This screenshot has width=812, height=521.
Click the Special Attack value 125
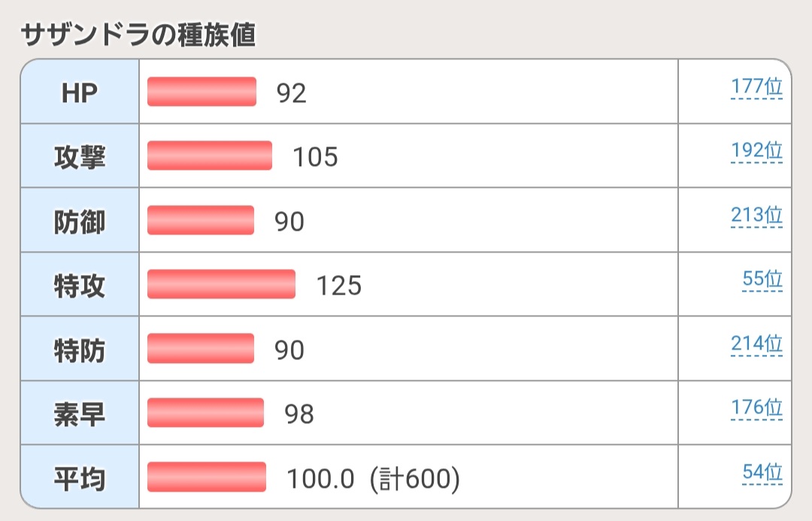[x=339, y=286]
